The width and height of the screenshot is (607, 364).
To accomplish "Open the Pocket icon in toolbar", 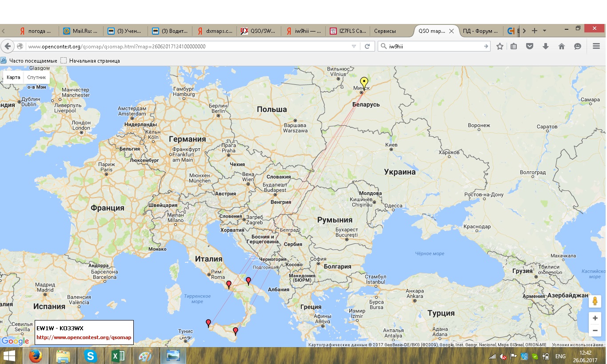I will (530, 46).
